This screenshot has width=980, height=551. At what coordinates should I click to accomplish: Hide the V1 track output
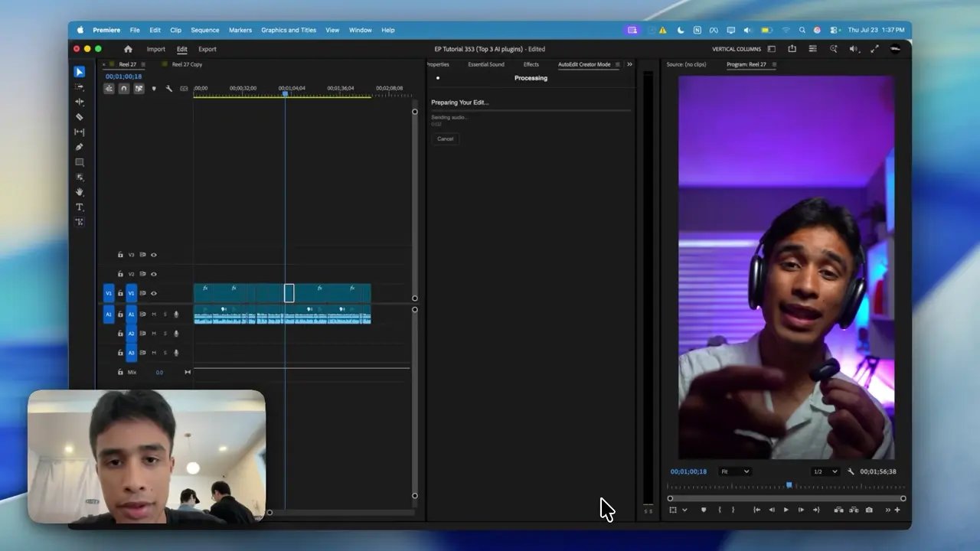(154, 293)
